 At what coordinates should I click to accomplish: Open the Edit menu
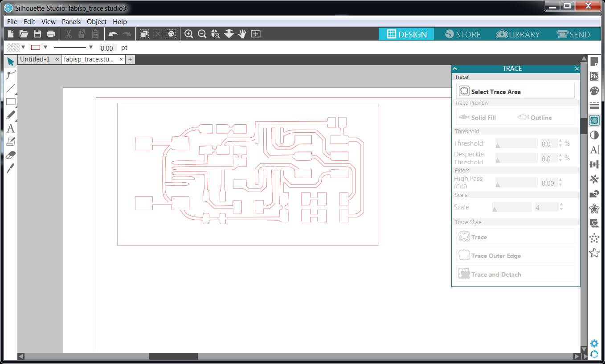(x=29, y=21)
